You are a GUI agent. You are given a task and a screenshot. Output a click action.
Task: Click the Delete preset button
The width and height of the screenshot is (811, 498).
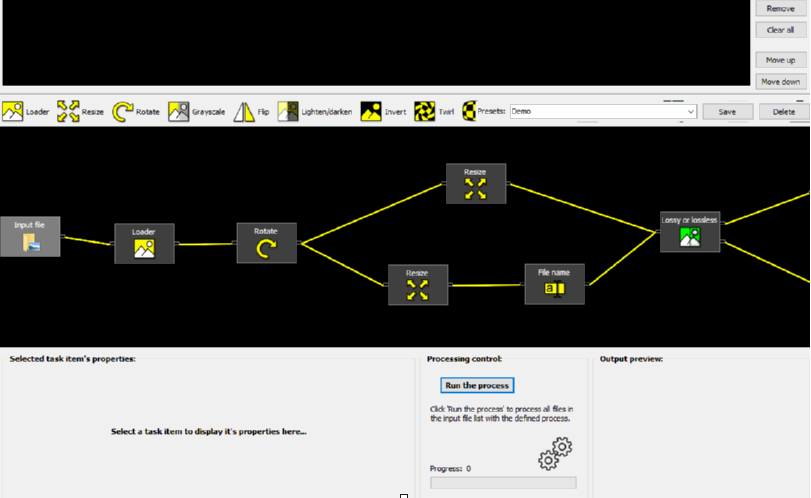(784, 112)
